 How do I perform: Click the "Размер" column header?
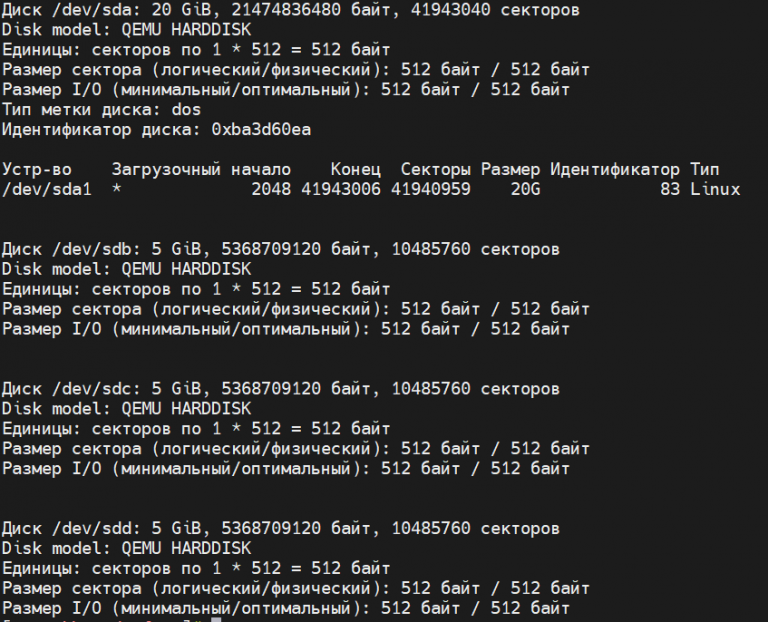[510, 169]
